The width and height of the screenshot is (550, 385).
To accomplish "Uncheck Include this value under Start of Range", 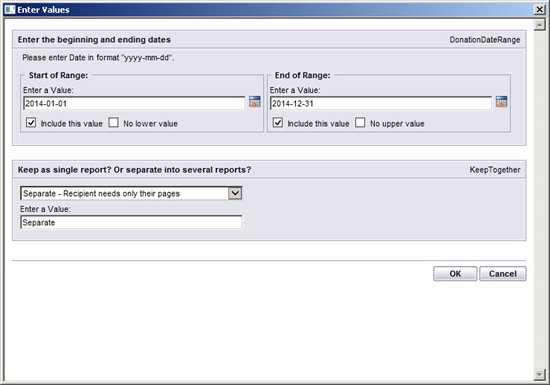I will pos(31,123).
